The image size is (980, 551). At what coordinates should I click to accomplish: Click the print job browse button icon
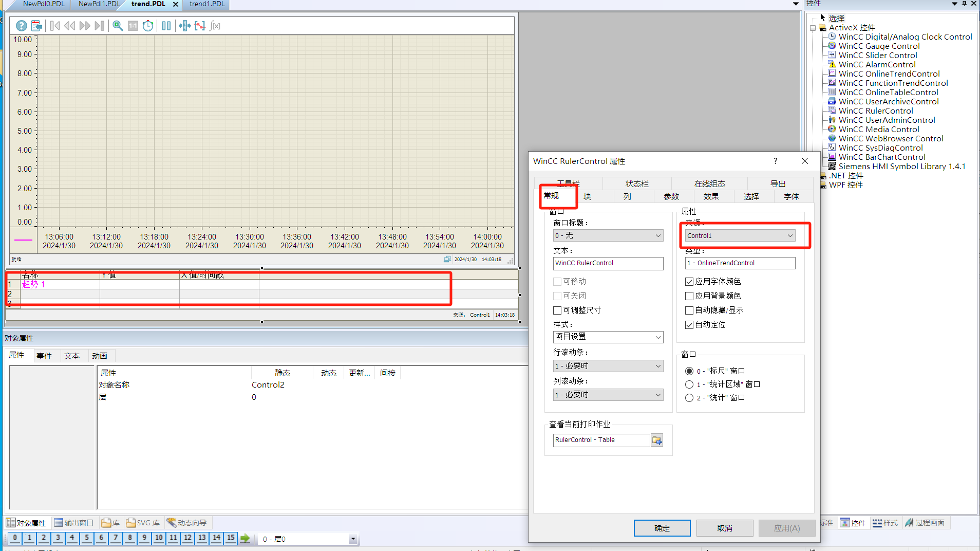657,440
